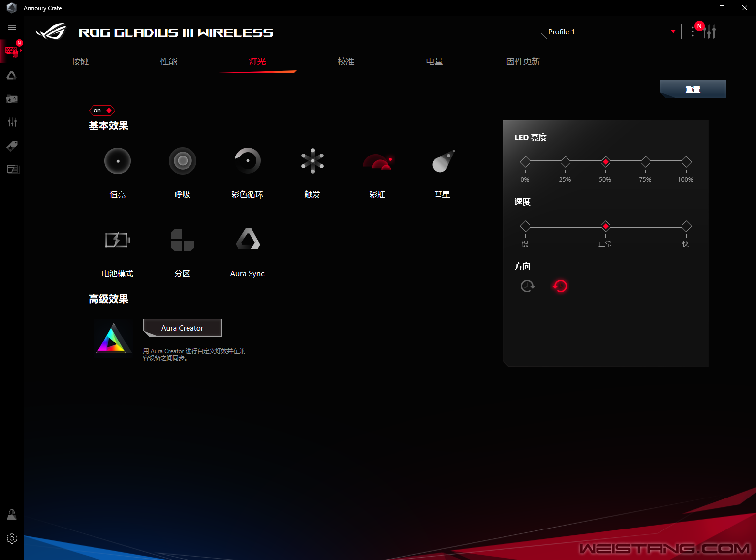756x560 pixels.
Task: Switch to the 校准 calibration tab
Action: pos(346,62)
